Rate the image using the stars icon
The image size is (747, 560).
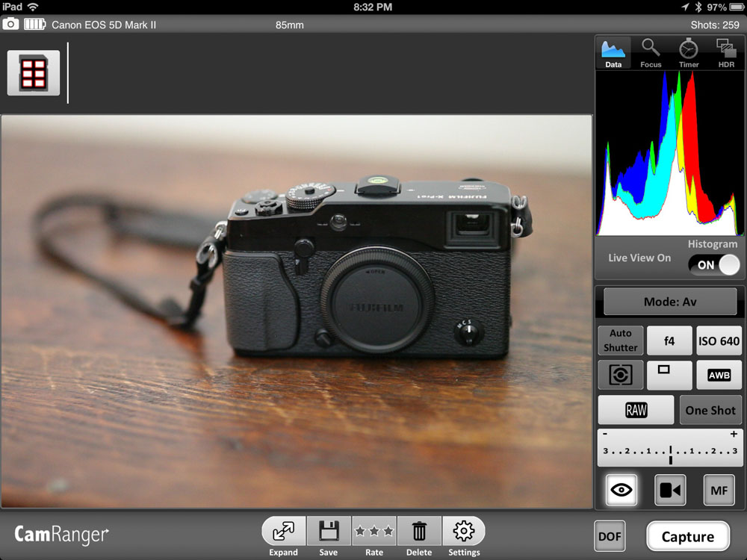click(374, 532)
